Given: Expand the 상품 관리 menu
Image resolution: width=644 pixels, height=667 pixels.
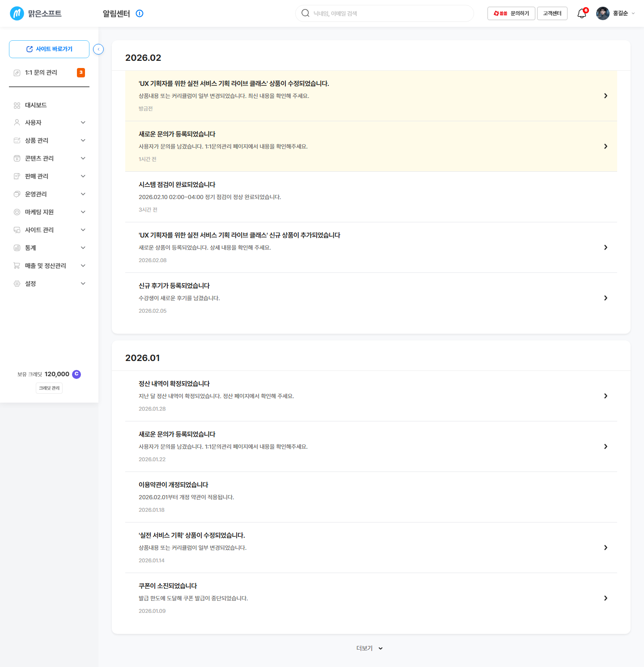Looking at the screenshot, I should (49, 140).
